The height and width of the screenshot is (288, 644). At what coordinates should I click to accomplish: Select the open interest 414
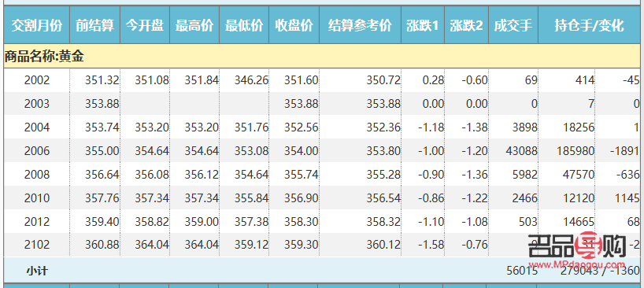coord(584,80)
